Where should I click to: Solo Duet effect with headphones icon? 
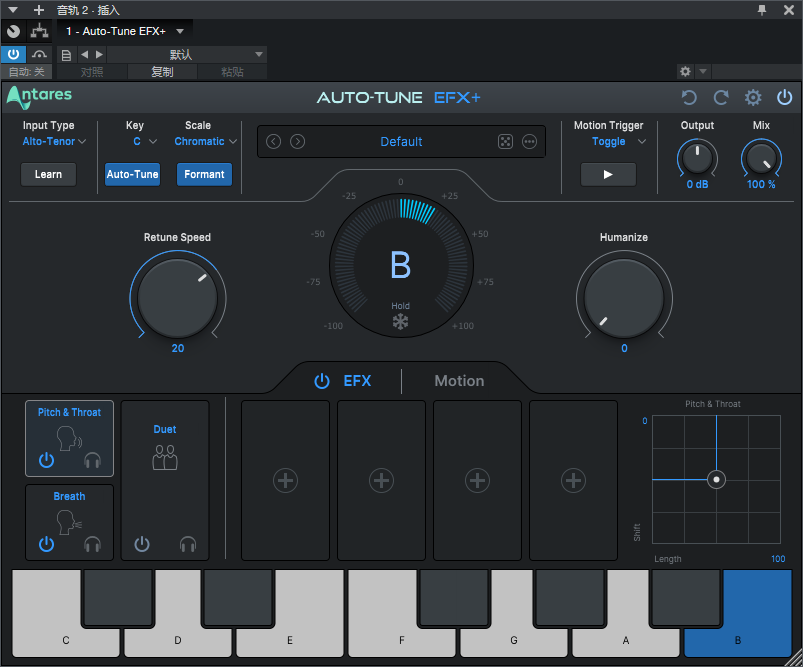point(188,544)
